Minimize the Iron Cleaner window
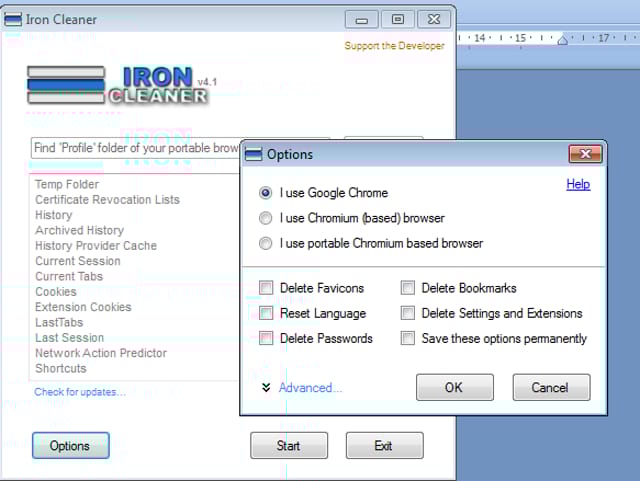This screenshot has height=481, width=640. [x=362, y=20]
